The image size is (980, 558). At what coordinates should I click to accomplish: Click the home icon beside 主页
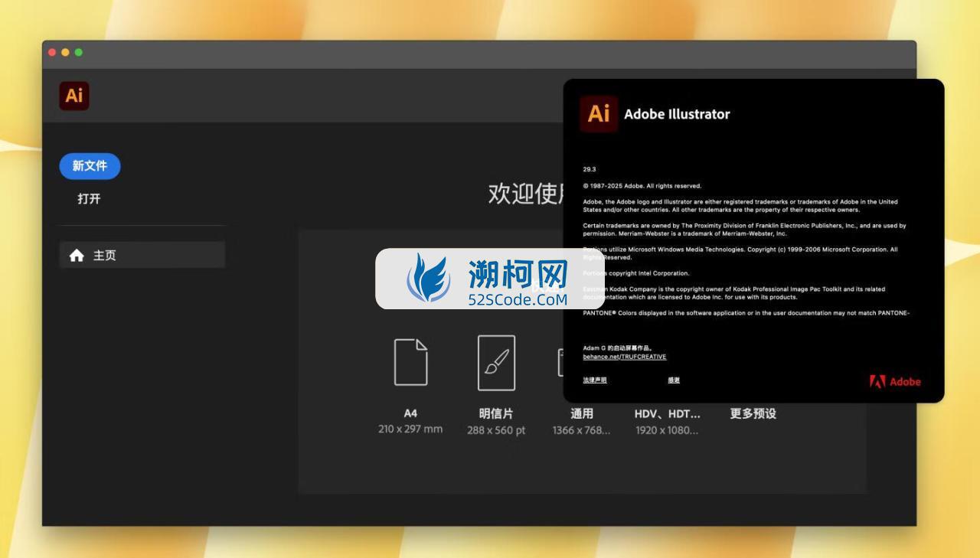[77, 256]
